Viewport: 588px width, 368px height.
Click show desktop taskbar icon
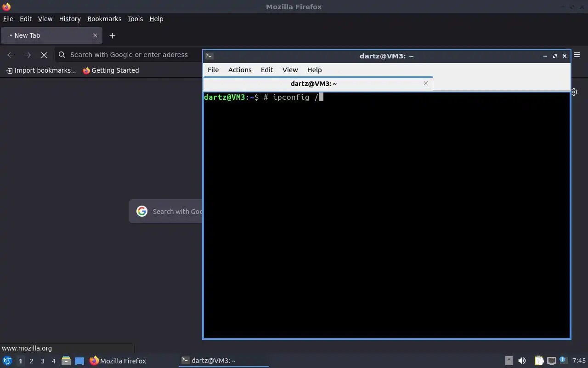click(79, 361)
